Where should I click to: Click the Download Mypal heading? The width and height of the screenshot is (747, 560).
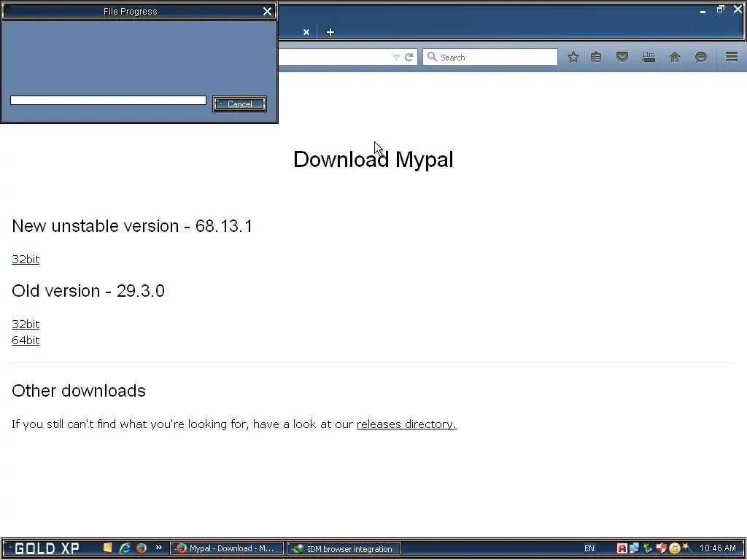coord(373,159)
